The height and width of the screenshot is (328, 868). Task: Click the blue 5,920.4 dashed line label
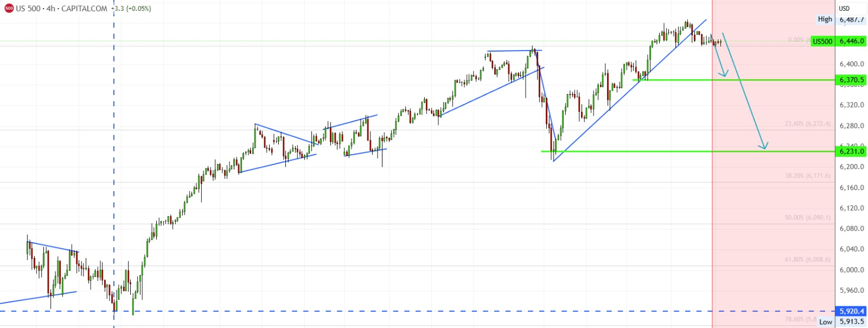pos(851,311)
